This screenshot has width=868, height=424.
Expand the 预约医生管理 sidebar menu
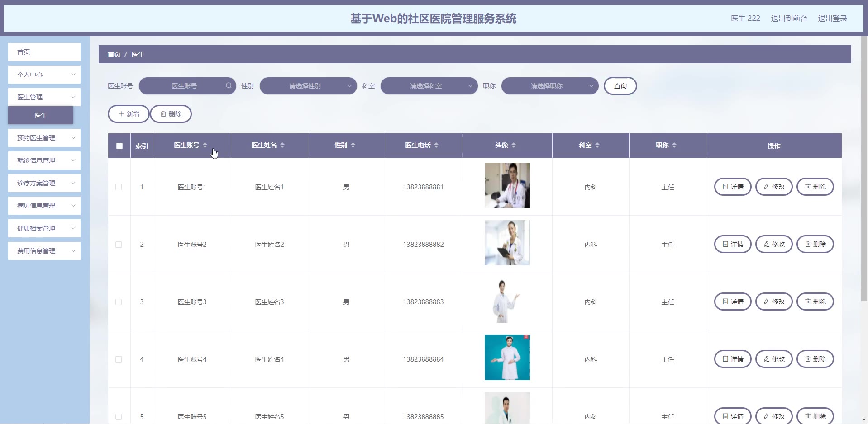point(44,138)
